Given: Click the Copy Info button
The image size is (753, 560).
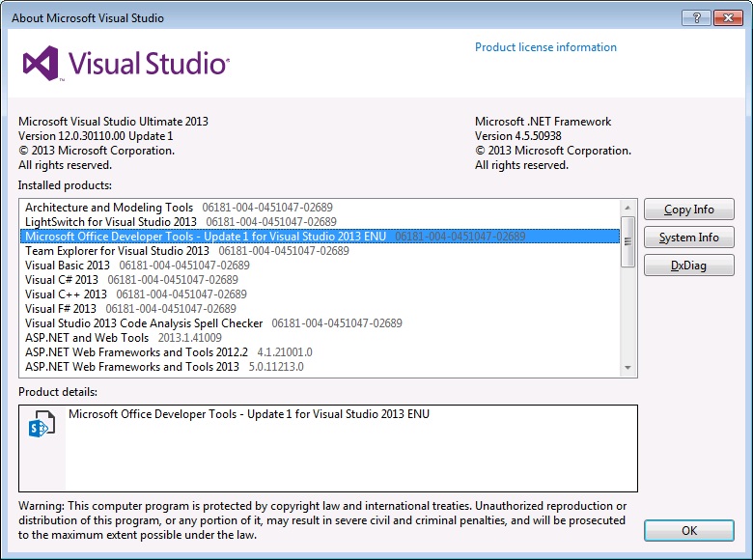Looking at the screenshot, I should tap(688, 210).
